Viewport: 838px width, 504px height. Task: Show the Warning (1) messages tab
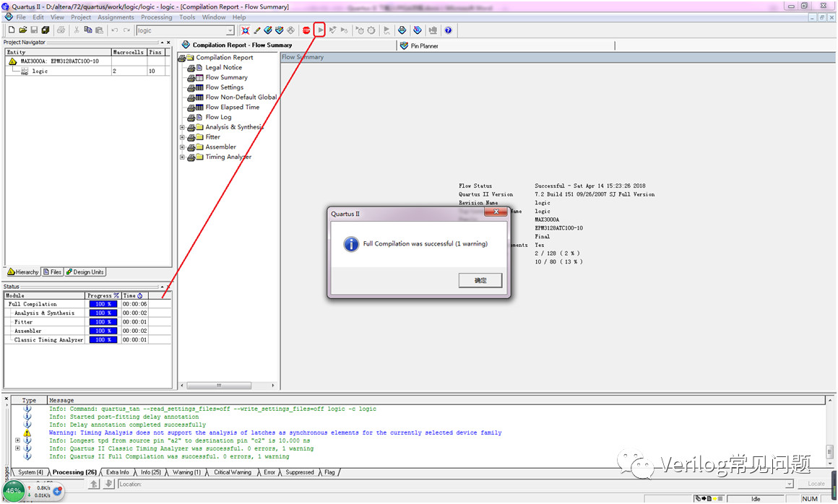[186, 472]
